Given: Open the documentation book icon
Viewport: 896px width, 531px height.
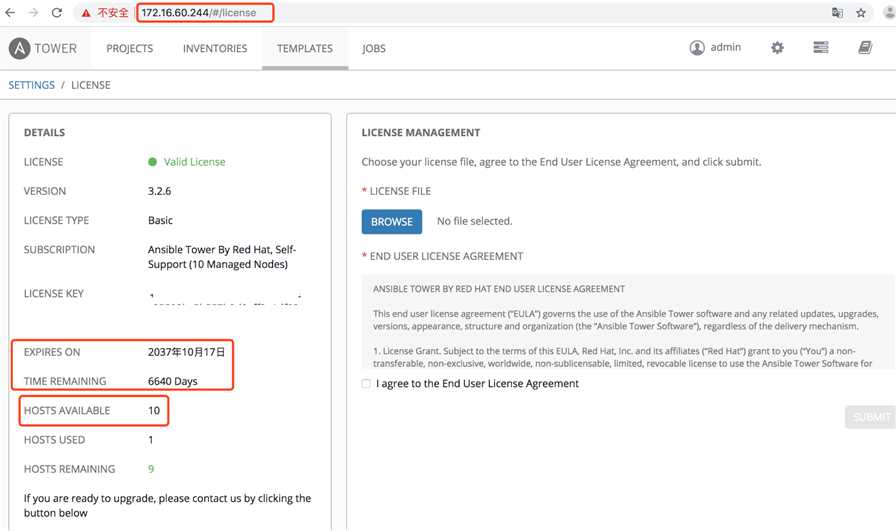Looking at the screenshot, I should tap(865, 47).
